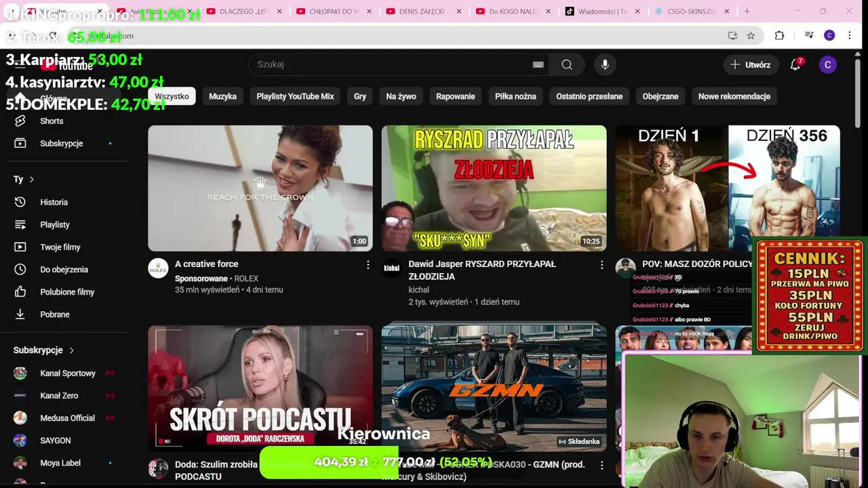This screenshot has height=488, width=868.
Task: Click the A creative force video title
Action: click(207, 264)
